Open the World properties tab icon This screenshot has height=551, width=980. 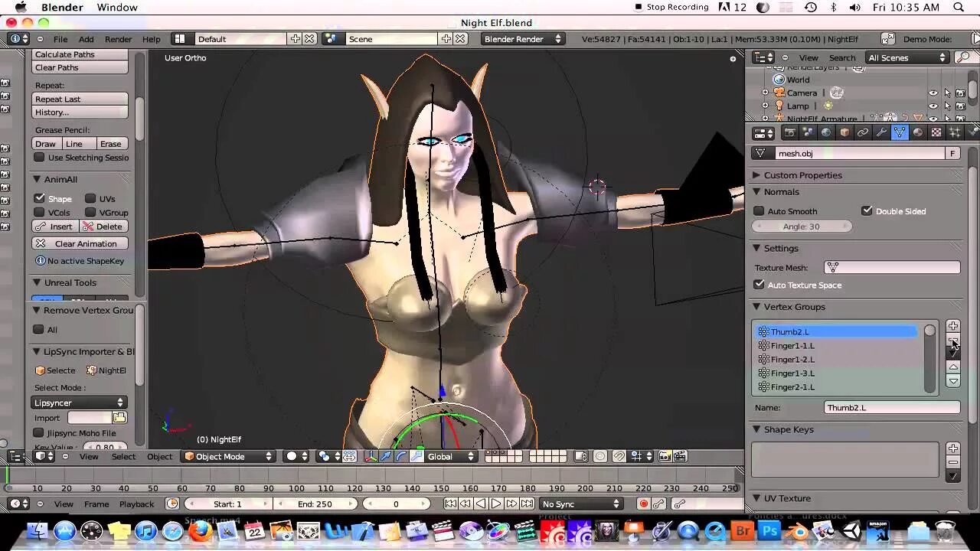click(x=826, y=132)
